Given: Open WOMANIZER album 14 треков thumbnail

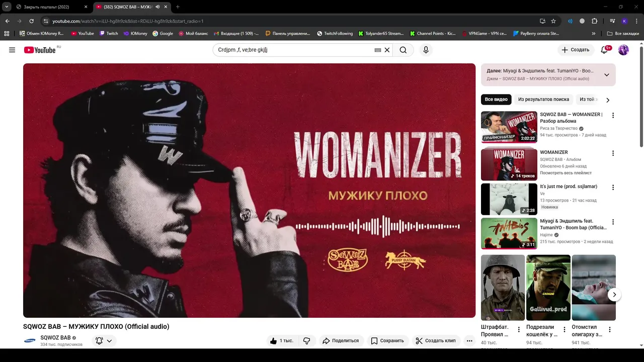Looking at the screenshot, I should click(x=509, y=164).
